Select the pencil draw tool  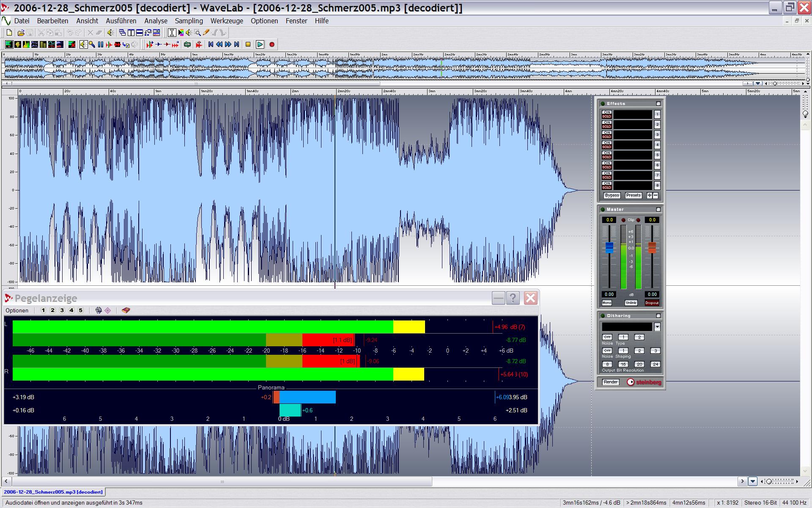206,33
